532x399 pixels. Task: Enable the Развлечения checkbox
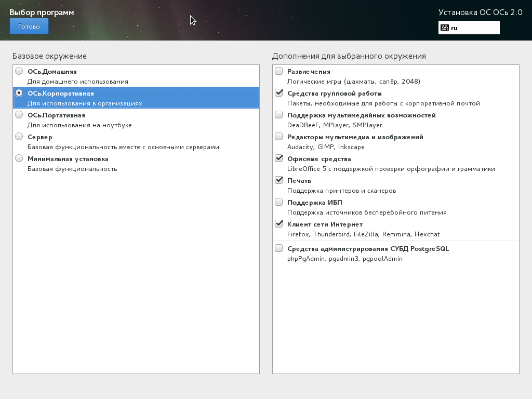pyautogui.click(x=279, y=71)
